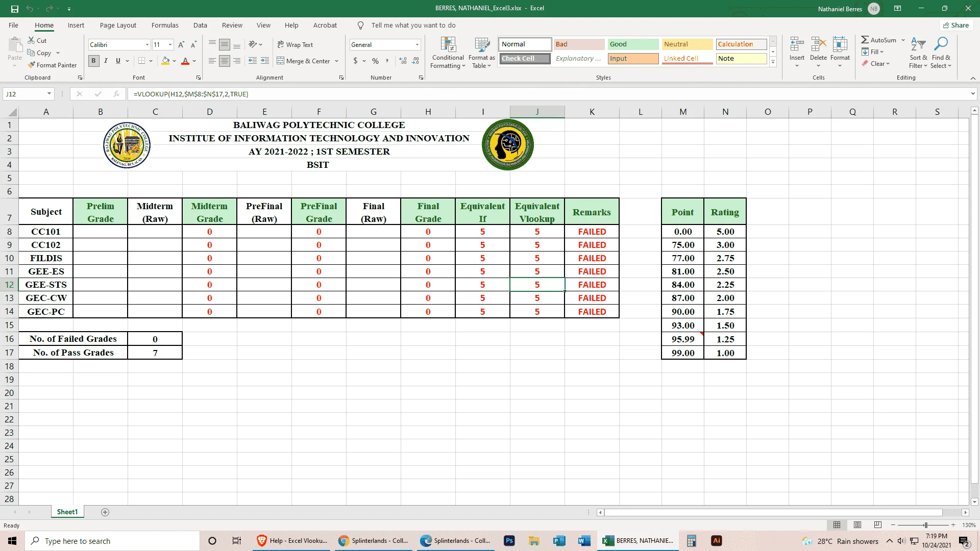This screenshot has width=980, height=551.
Task: Toggle Middle Align vertical alignment
Action: 225,45
